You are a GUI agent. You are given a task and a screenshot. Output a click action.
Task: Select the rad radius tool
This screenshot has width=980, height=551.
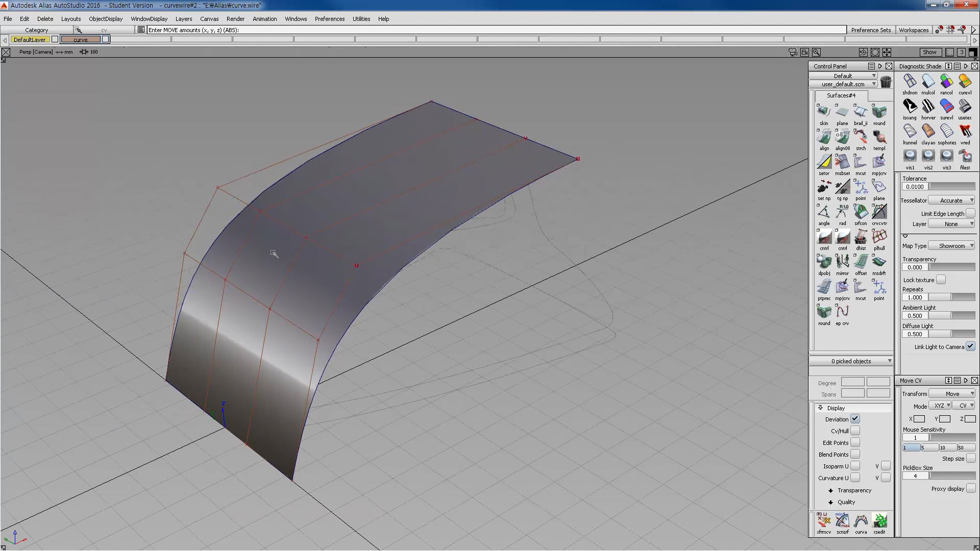coord(842,211)
